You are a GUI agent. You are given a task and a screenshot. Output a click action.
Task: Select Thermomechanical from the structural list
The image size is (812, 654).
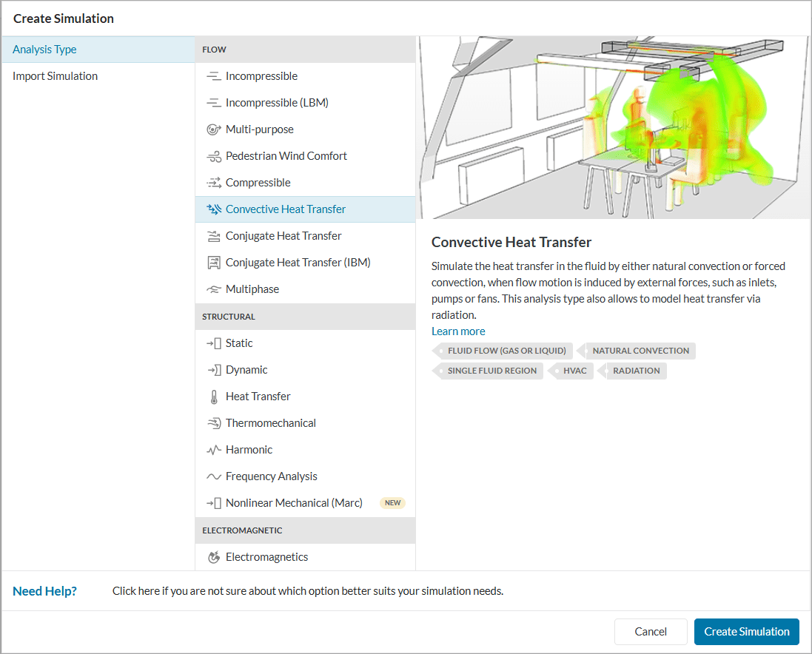[x=270, y=423]
